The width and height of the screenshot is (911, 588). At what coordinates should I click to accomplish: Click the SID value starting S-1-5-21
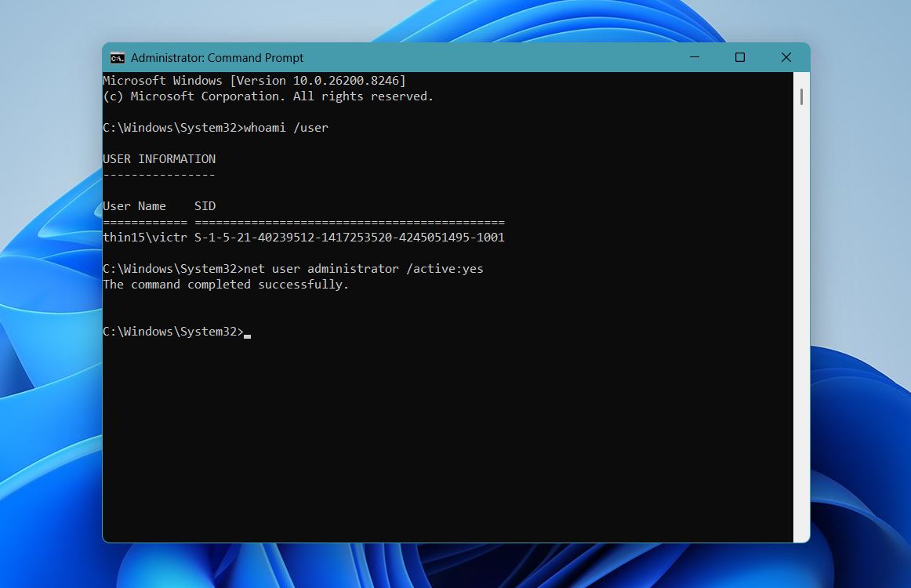[349, 238]
